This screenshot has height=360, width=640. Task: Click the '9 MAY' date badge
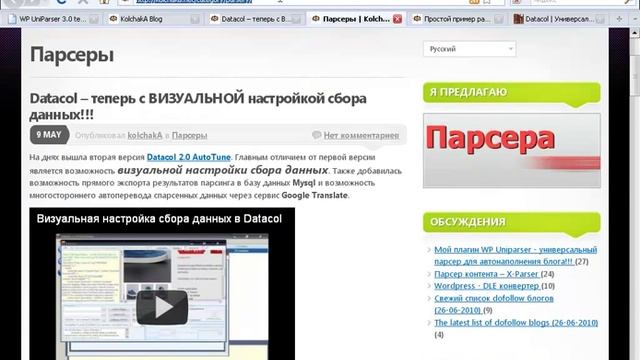coord(49,135)
